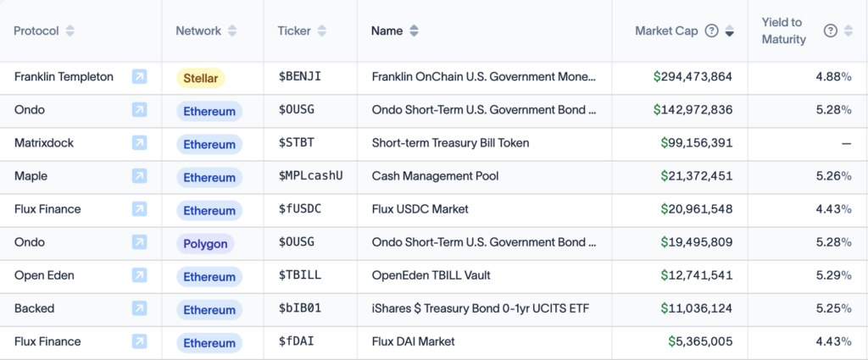Click Market Cap help question icon
This screenshot has height=360, width=868.
click(x=711, y=31)
